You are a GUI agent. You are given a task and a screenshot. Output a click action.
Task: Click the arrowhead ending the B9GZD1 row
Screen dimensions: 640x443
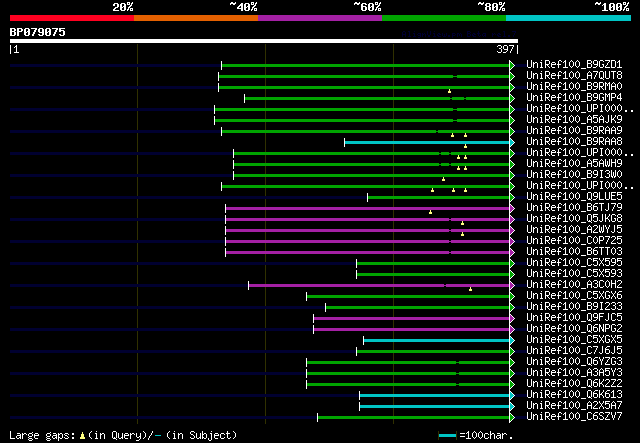(512, 65)
